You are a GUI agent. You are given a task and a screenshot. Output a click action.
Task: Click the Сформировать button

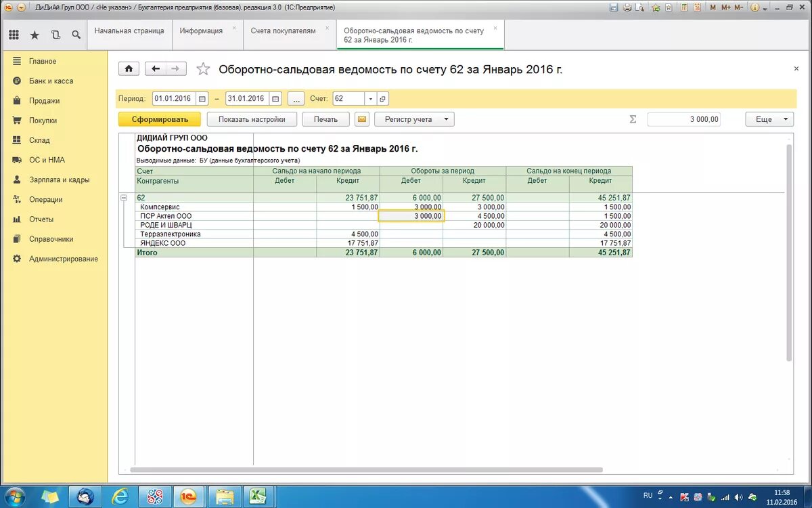coord(160,119)
